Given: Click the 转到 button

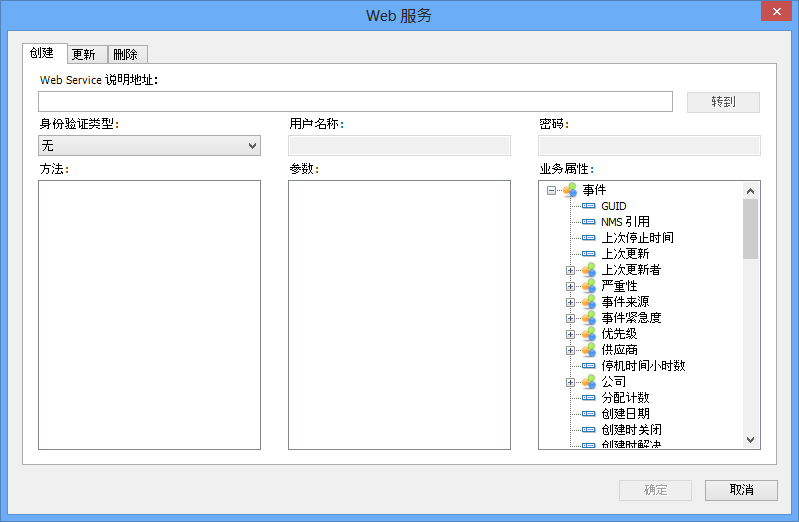Looking at the screenshot, I should (723, 102).
